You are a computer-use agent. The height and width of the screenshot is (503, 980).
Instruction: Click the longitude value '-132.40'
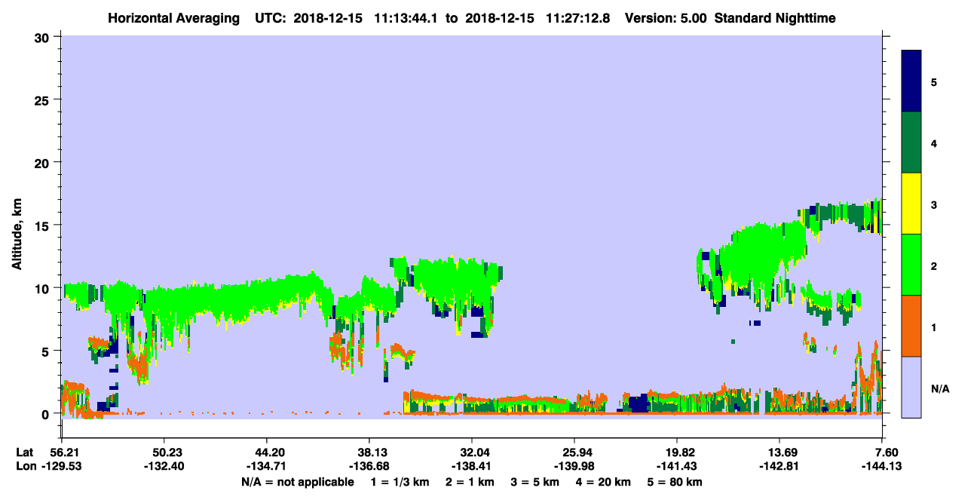tap(164, 467)
